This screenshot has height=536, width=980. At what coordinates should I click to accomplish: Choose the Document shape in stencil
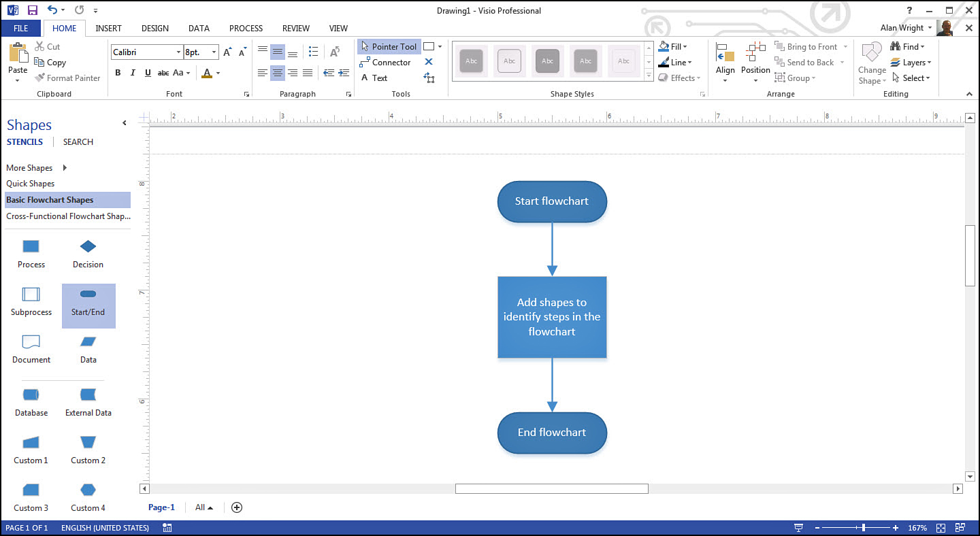31,350
